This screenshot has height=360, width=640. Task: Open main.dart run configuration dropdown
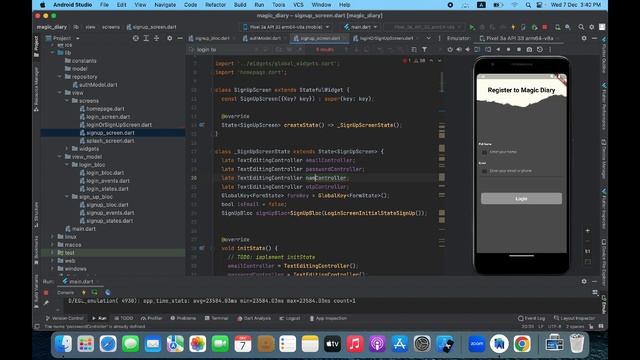coord(360,27)
